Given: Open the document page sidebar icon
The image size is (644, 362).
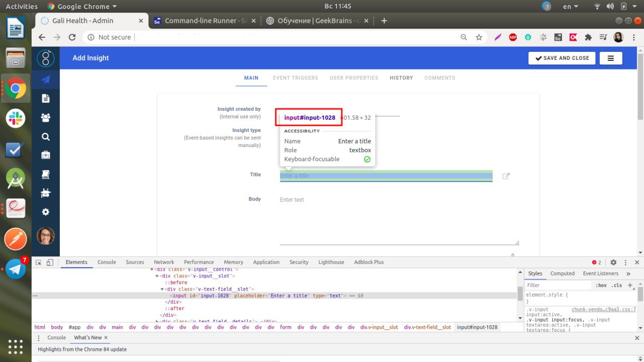Looking at the screenshot, I should 46,98.
